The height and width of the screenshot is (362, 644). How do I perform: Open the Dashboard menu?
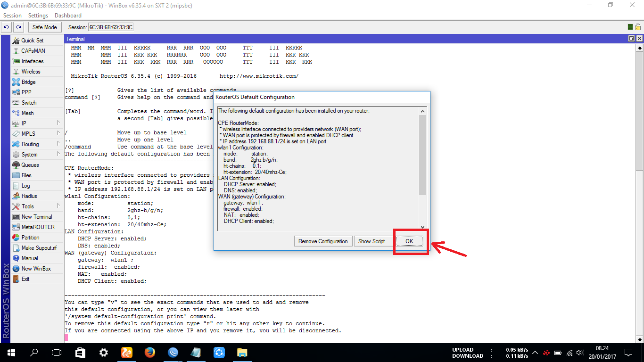68,16
